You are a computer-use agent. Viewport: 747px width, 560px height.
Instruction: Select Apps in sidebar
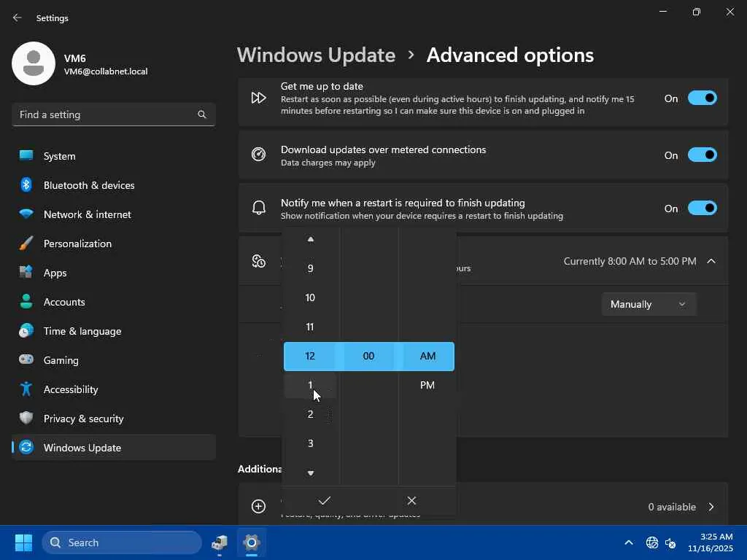(113, 273)
